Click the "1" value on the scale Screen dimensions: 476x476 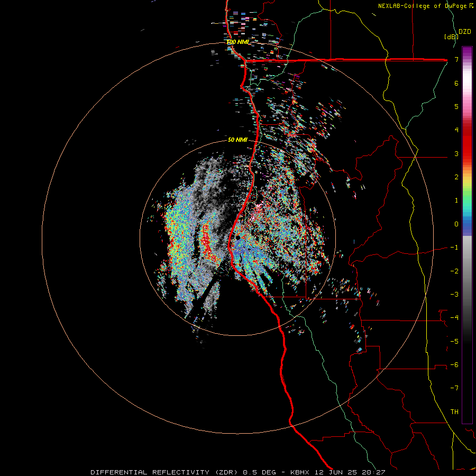point(456,200)
